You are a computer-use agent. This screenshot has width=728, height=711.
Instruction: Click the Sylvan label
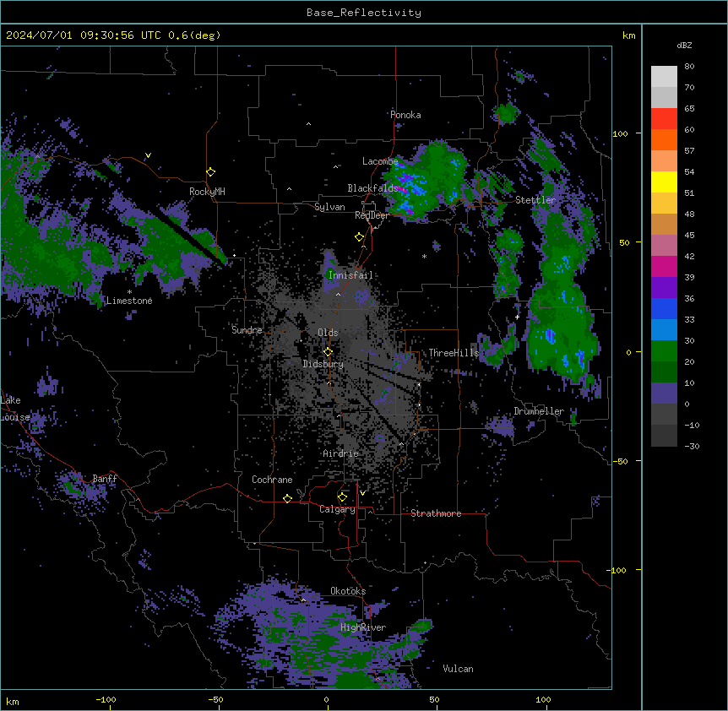329,207
